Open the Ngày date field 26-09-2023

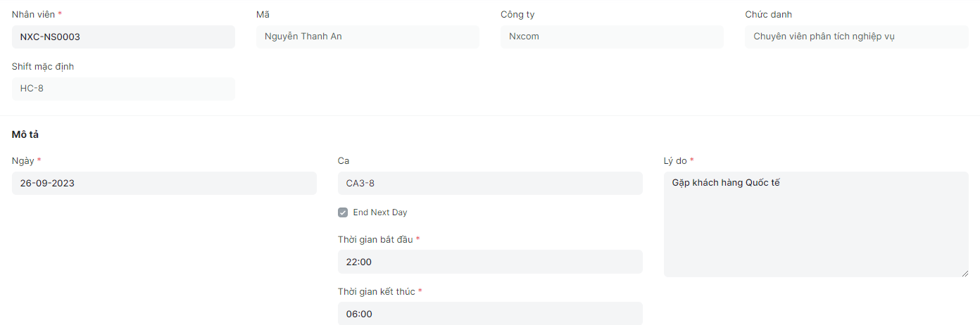(x=164, y=184)
